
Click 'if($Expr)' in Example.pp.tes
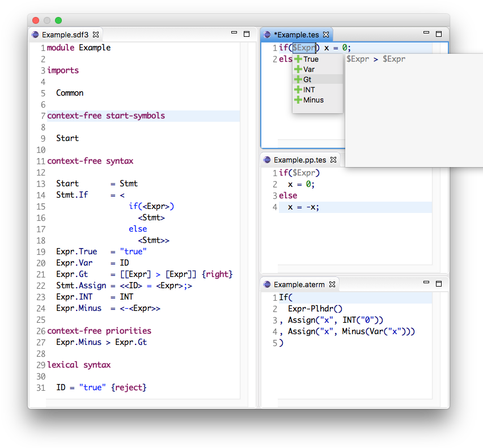coord(299,173)
